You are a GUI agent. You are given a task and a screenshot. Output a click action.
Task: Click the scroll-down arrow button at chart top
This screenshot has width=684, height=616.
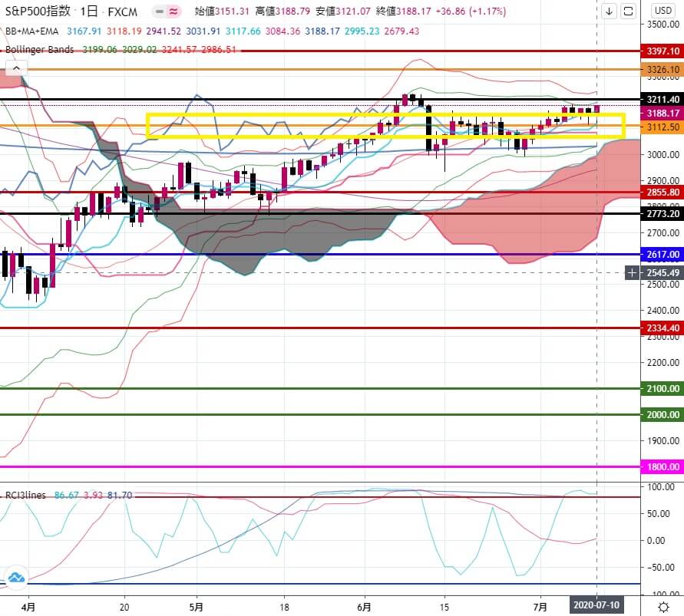[609, 11]
